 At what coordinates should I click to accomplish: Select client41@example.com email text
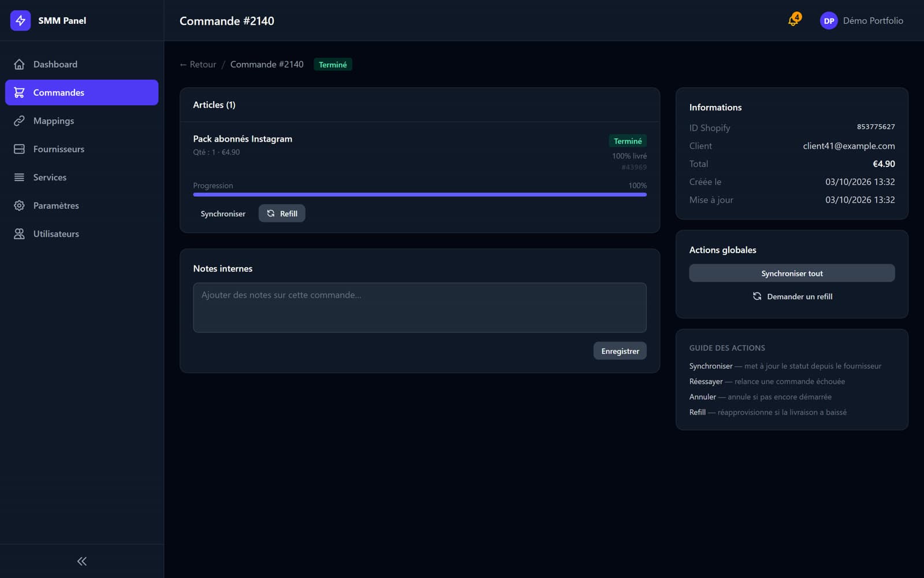tap(848, 146)
